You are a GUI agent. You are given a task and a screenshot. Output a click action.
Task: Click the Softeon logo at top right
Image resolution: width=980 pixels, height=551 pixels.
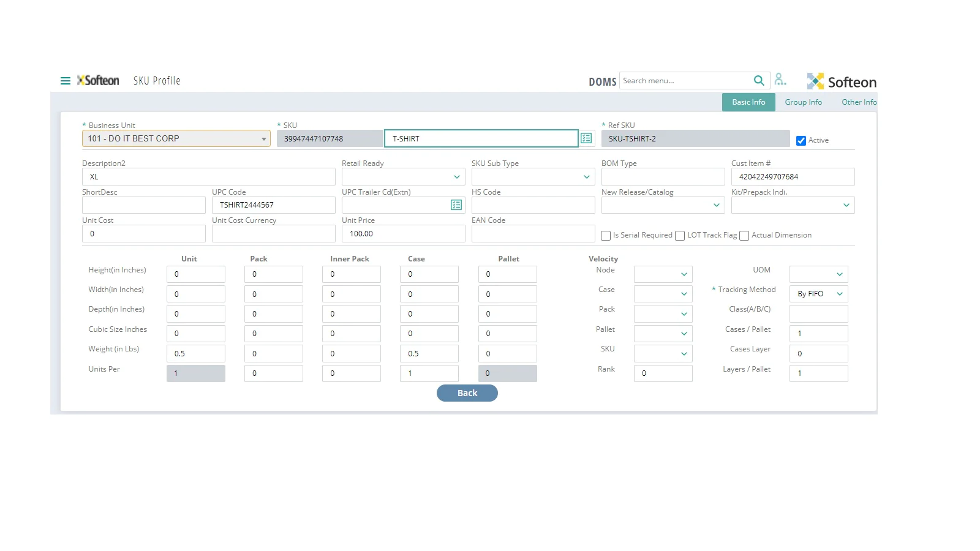[x=842, y=81]
